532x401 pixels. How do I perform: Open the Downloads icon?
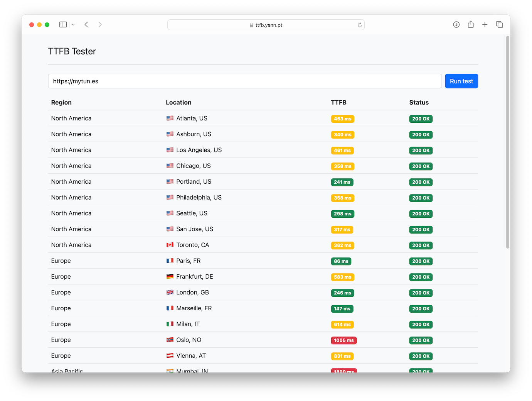point(456,25)
